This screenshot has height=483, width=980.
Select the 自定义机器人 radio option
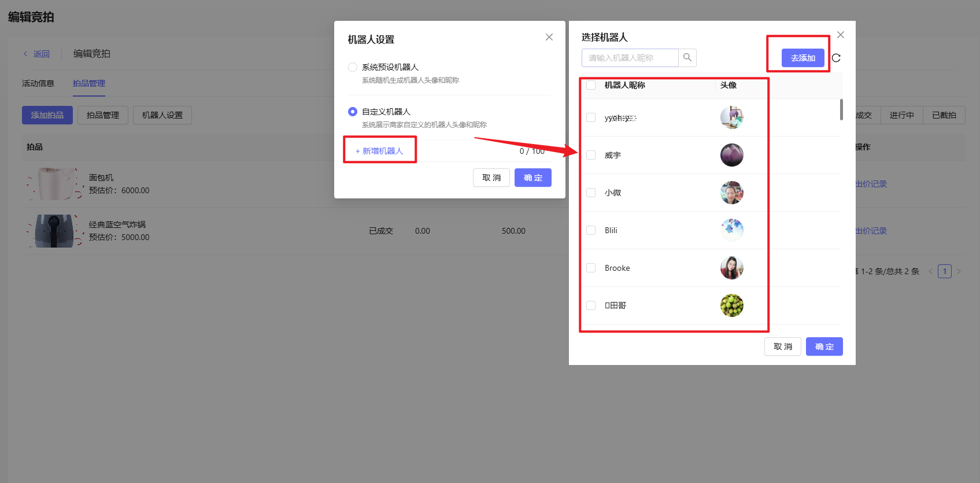[x=353, y=112]
